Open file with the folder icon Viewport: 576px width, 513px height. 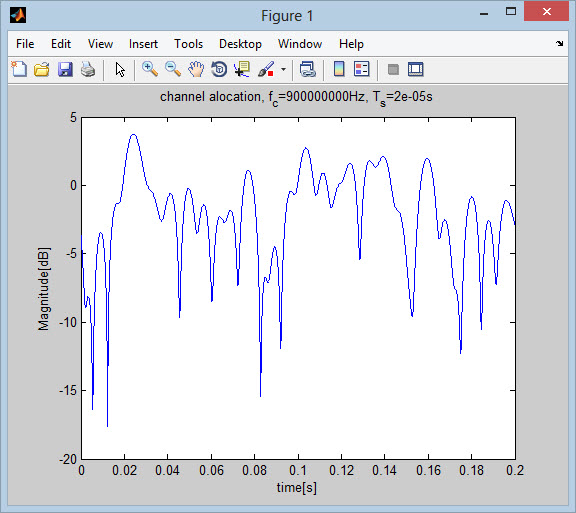42,69
